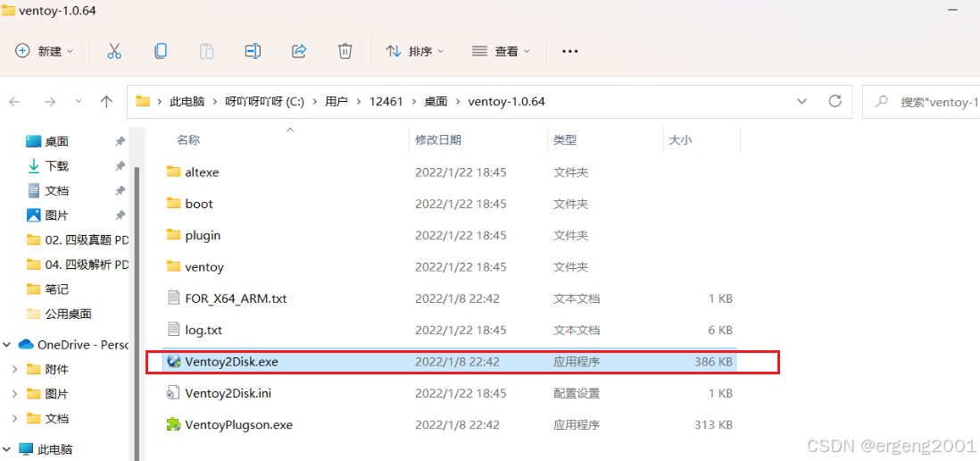980x461 pixels.
Task: Click 386 KB size of Ventoy2Disk.exe
Action: pos(713,362)
